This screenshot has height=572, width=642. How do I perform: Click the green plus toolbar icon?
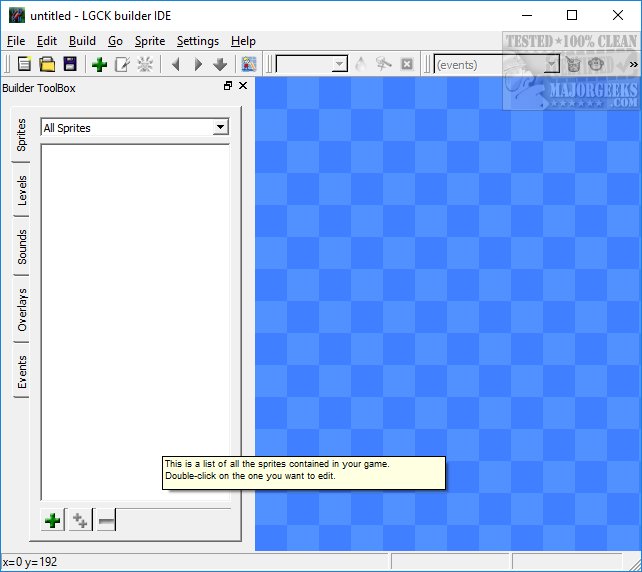click(99, 64)
